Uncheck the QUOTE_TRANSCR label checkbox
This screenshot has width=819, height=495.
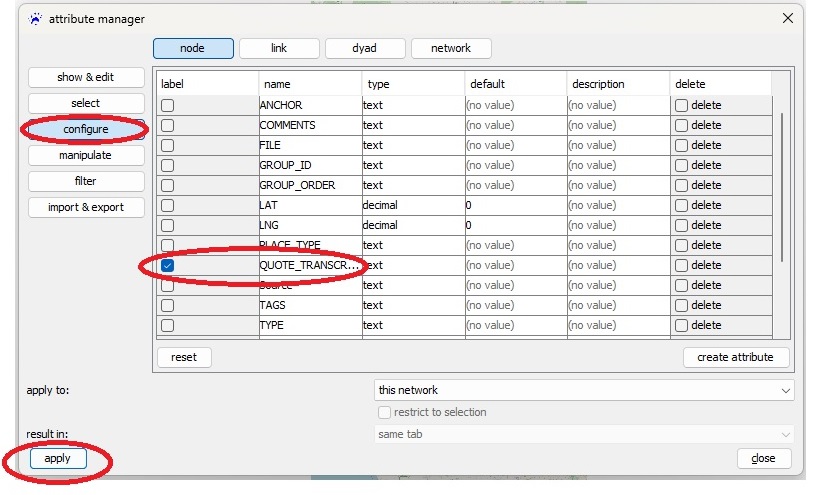click(x=168, y=265)
